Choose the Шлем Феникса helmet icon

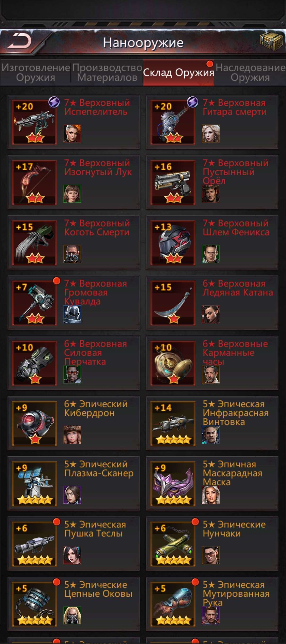[173, 243]
